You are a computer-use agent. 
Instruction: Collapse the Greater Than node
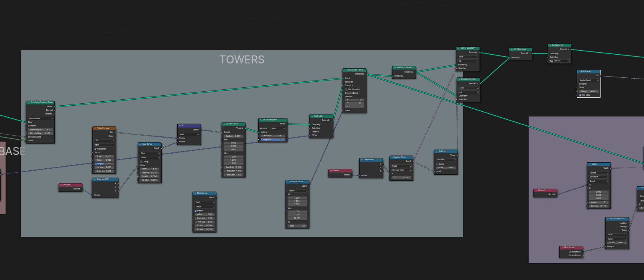click(x=392, y=158)
